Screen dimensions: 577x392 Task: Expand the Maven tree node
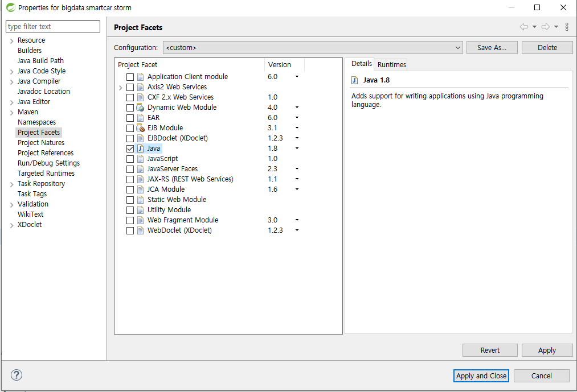pyautogui.click(x=12, y=113)
